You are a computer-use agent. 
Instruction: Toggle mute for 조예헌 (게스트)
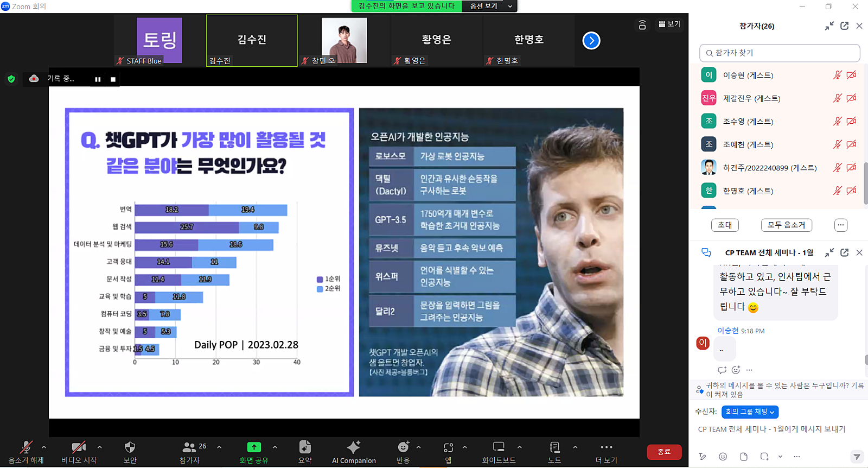[x=838, y=144]
